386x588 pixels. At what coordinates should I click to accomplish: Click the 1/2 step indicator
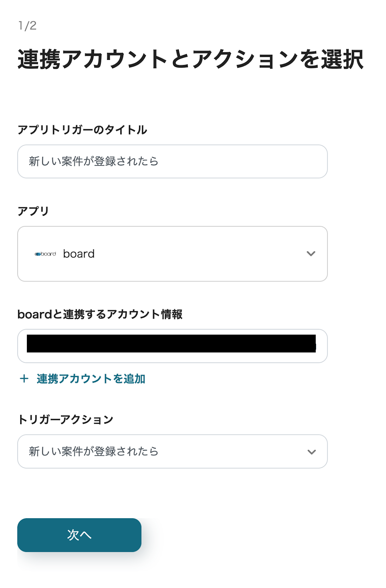(28, 26)
